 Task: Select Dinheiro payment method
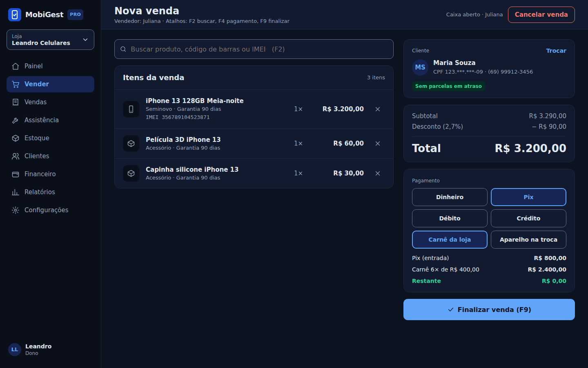click(450, 197)
